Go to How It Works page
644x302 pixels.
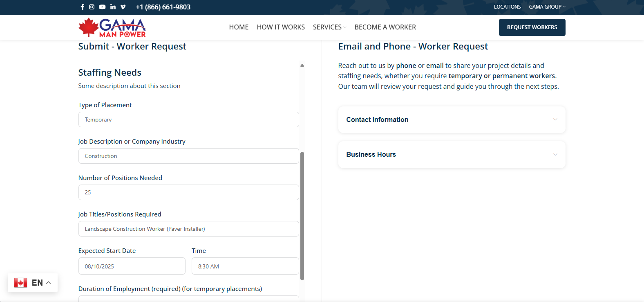[281, 27]
